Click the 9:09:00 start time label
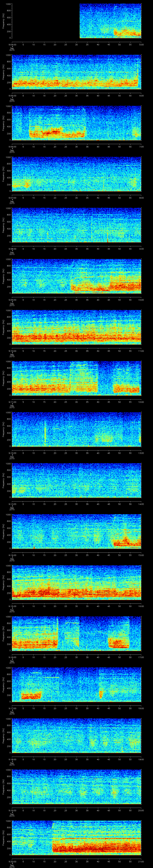The height and width of the screenshot is (868, 153). coord(12,300)
